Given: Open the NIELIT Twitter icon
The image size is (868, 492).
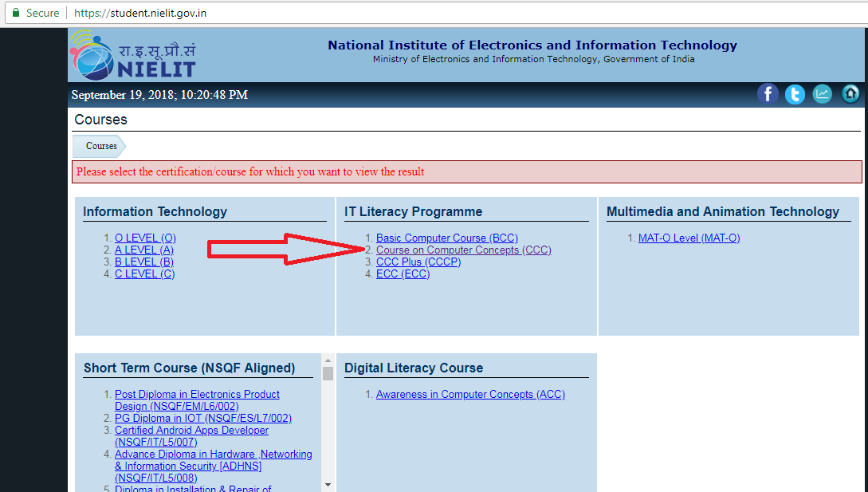Looking at the screenshot, I should pos(795,94).
